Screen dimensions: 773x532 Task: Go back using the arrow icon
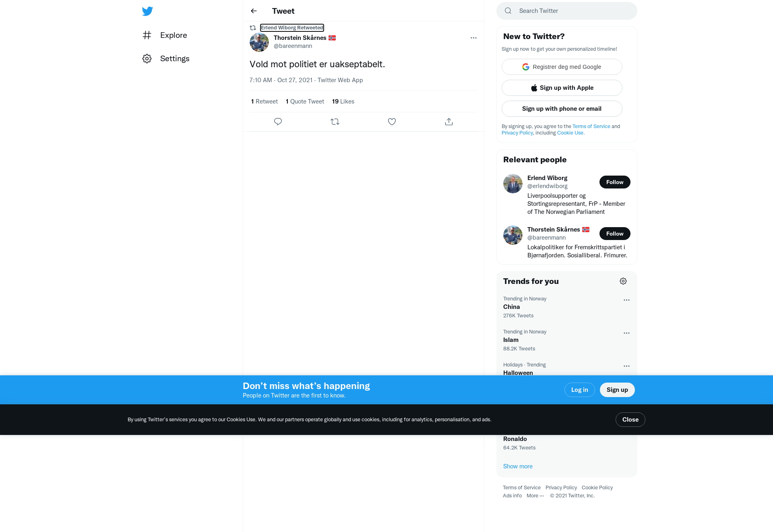pyautogui.click(x=254, y=11)
